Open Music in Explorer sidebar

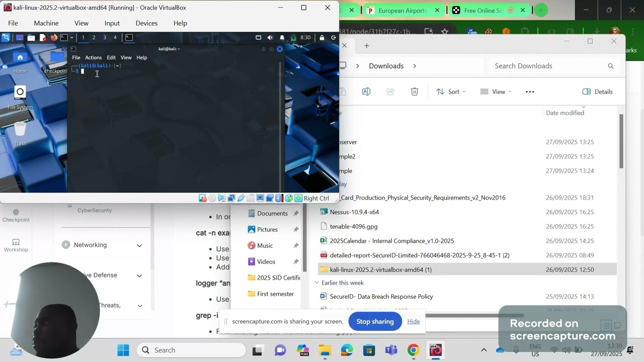click(265, 245)
